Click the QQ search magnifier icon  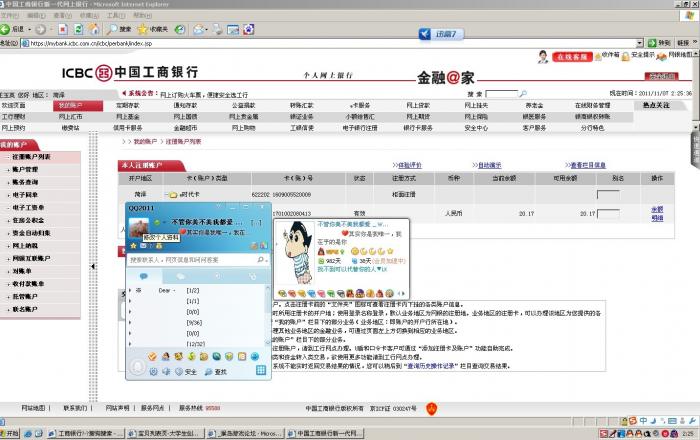tap(261, 260)
